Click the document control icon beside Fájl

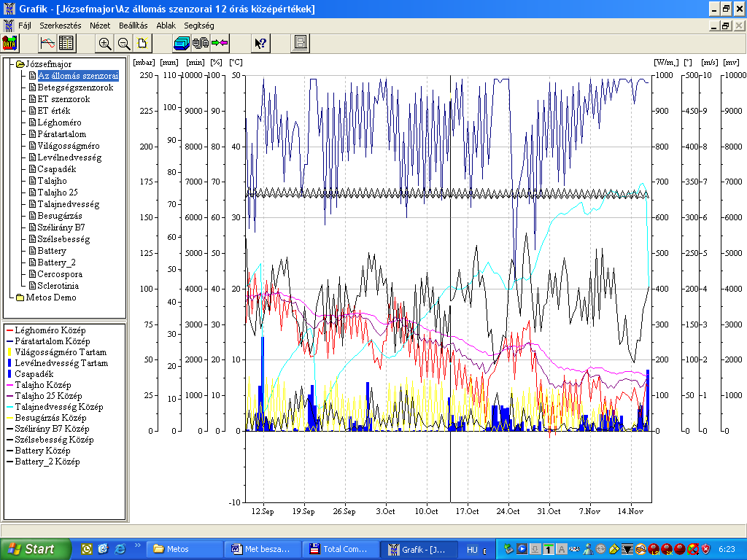point(9,26)
